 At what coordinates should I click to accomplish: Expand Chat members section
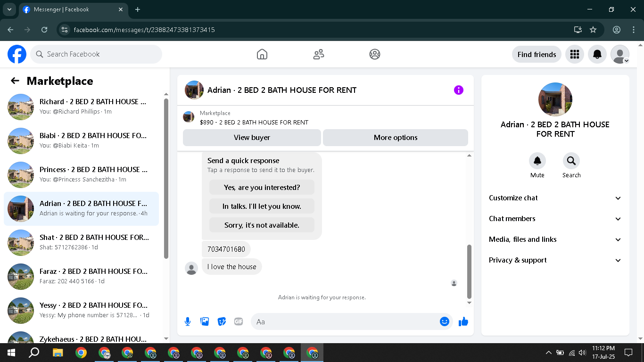(x=555, y=219)
